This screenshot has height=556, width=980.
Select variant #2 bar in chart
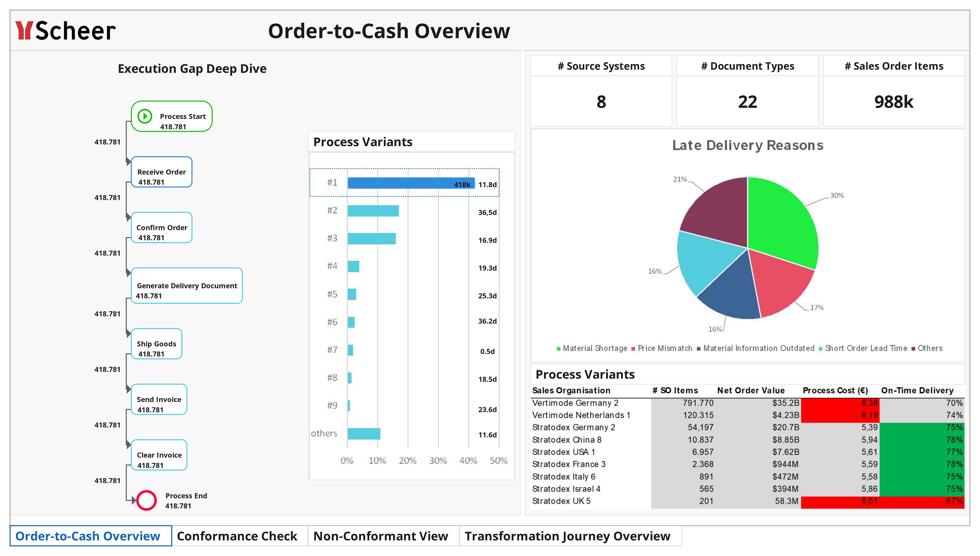[373, 211]
